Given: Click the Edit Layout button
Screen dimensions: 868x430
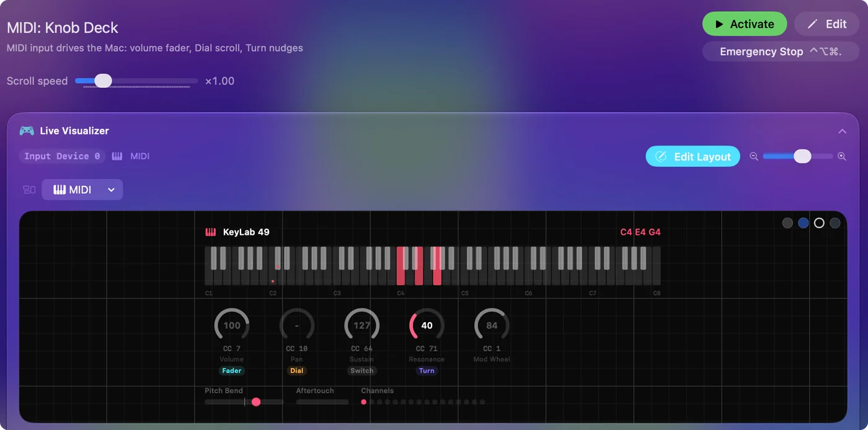Looking at the screenshot, I should pos(693,157).
